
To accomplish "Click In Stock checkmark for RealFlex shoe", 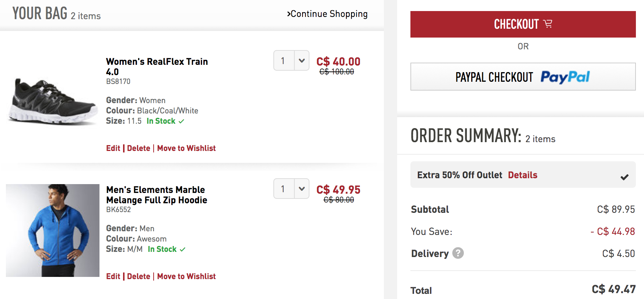I will [181, 121].
